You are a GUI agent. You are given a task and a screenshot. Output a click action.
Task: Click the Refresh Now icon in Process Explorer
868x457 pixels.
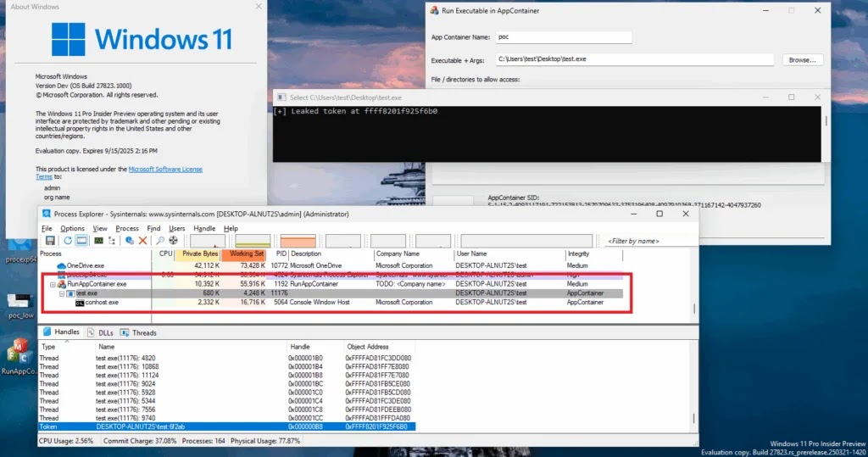[x=68, y=241]
